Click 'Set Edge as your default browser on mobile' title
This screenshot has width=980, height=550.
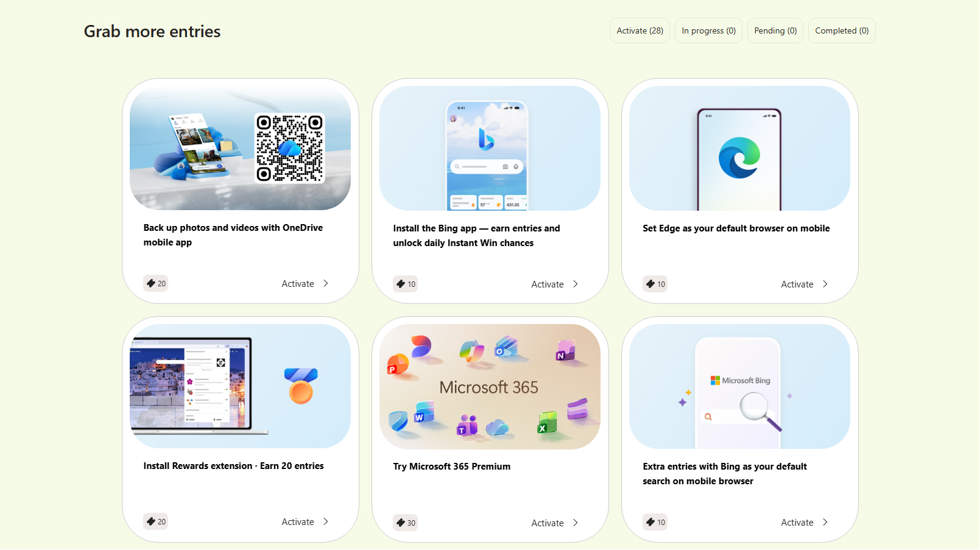point(736,228)
